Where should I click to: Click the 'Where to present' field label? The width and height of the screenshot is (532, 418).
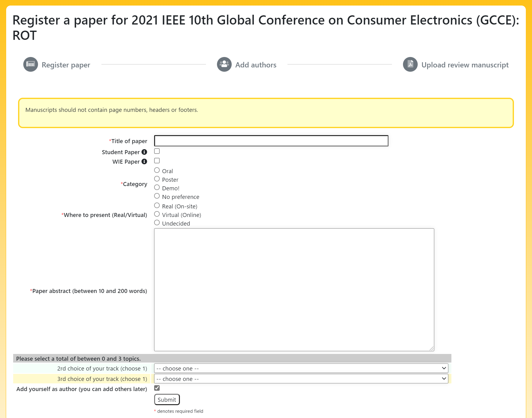tap(104, 215)
